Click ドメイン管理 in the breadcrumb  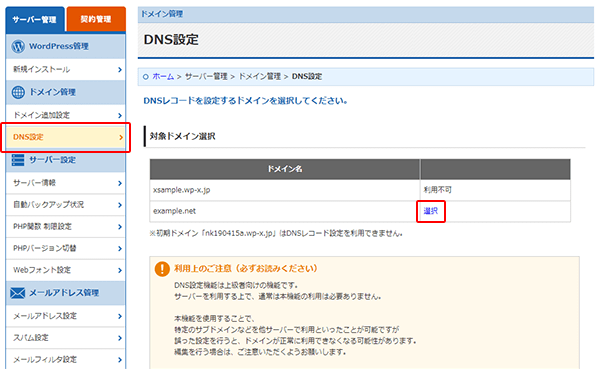click(x=260, y=77)
